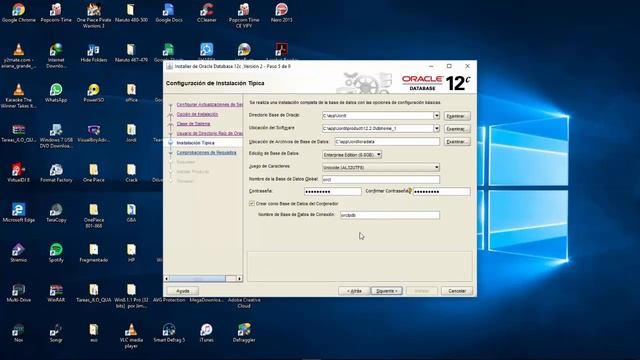Focus the Contraseña password field
Screen dimensions: 640x360
point(333,191)
